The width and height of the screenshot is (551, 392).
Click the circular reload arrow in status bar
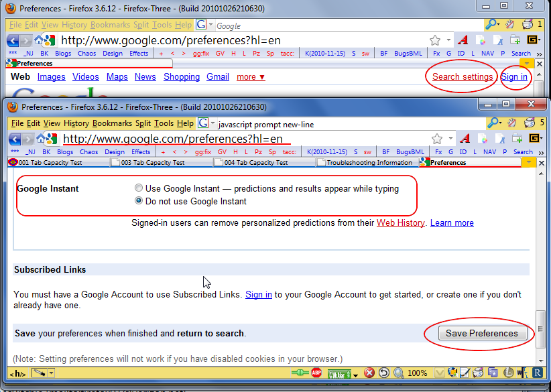point(383,373)
